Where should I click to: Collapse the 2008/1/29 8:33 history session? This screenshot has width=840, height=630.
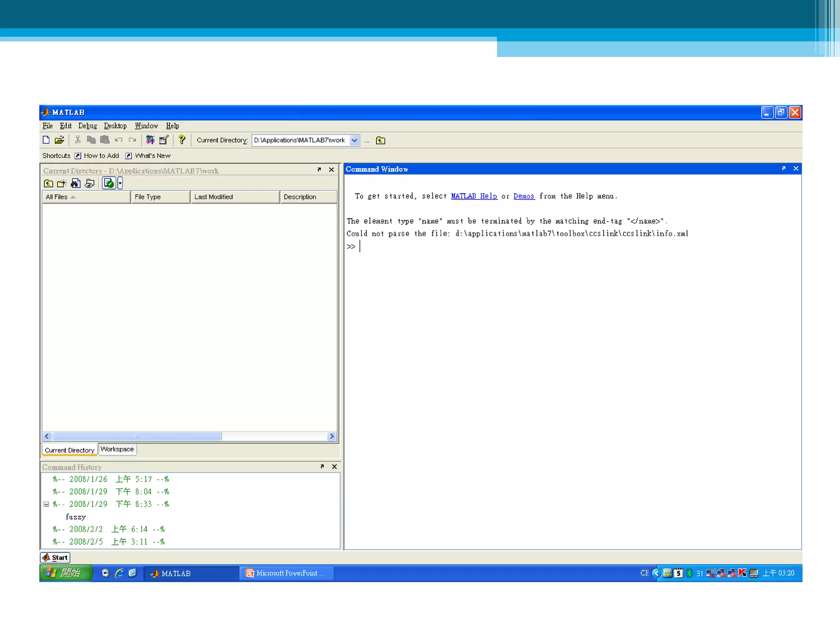click(x=46, y=504)
